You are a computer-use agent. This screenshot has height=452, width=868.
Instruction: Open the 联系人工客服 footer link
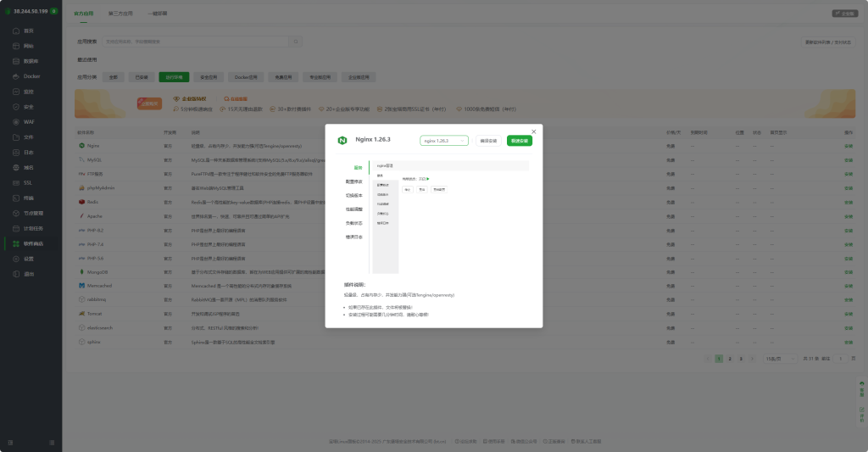(587, 442)
